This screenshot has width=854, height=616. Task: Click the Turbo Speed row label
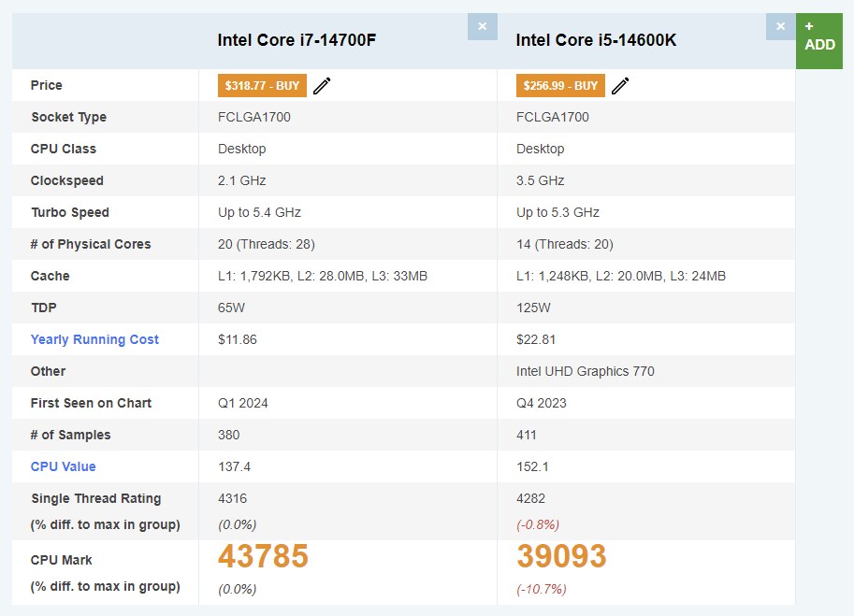coord(70,212)
